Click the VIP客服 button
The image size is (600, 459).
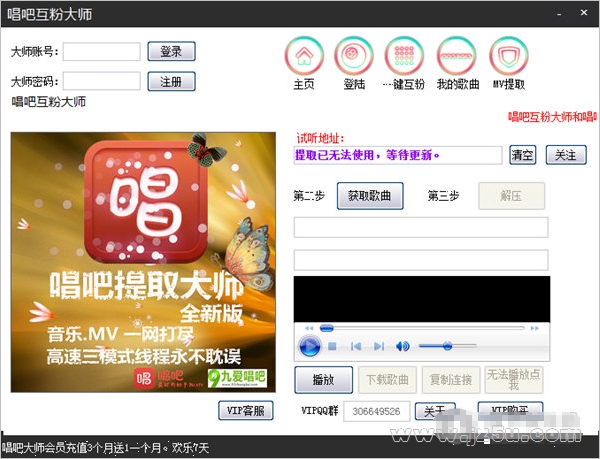click(246, 410)
